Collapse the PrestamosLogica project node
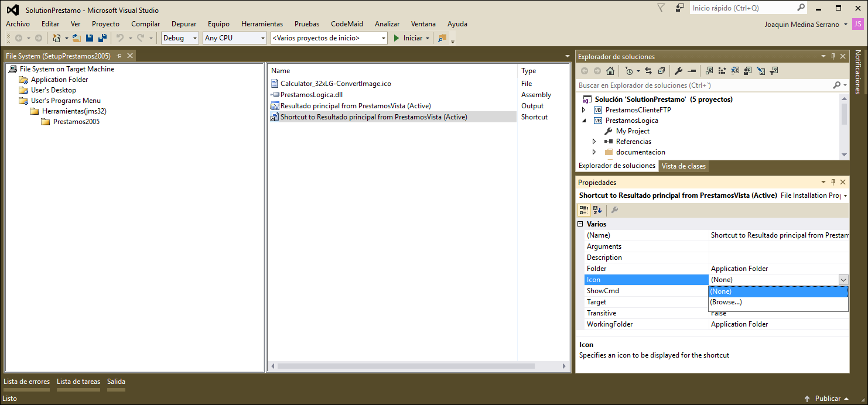Image resolution: width=868 pixels, height=405 pixels. click(x=583, y=121)
